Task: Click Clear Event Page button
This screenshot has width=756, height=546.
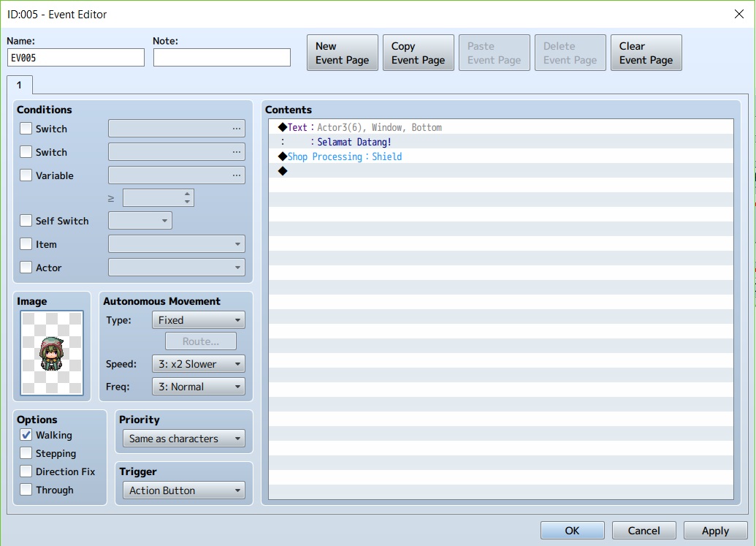Action: pos(646,53)
